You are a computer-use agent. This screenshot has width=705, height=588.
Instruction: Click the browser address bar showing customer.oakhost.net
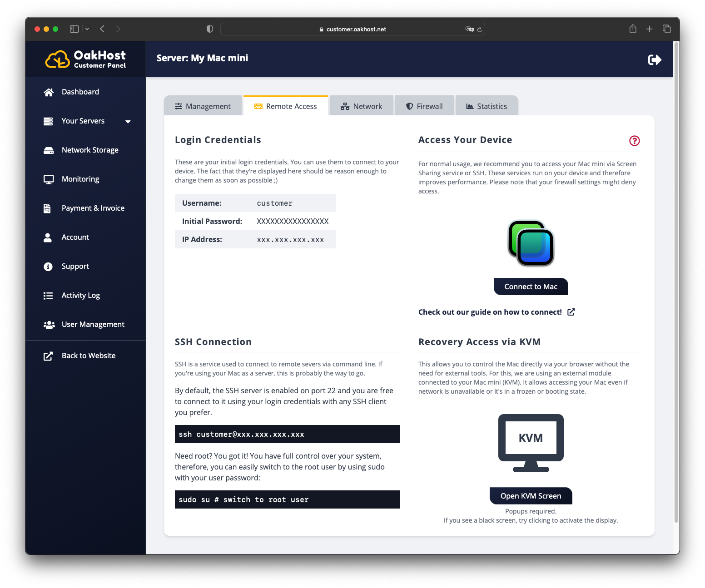(352, 29)
